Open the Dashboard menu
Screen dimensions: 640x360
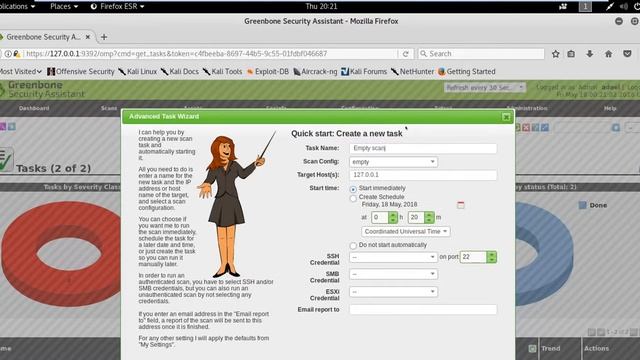pyautogui.click(x=34, y=108)
